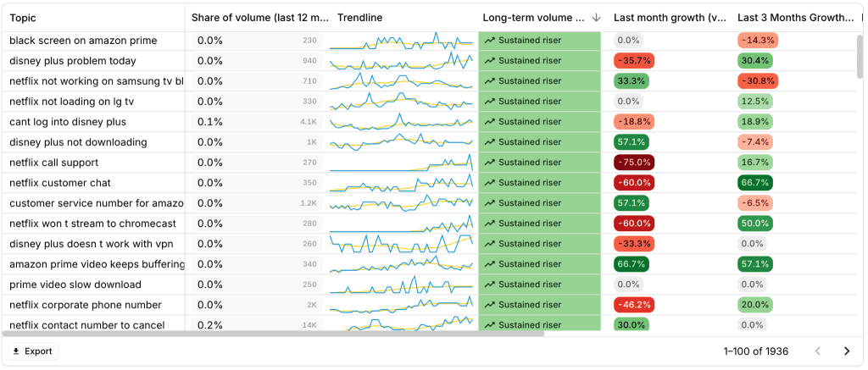Viewport: 868px width, 370px height.
Task: Click the -14.3% three-month growth badge
Action: 758,41
